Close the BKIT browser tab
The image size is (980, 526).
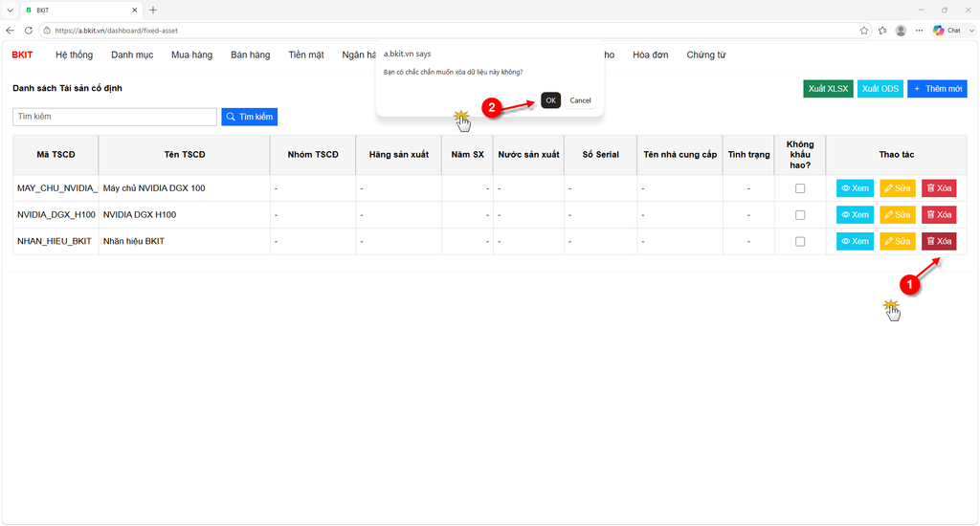coord(134,10)
